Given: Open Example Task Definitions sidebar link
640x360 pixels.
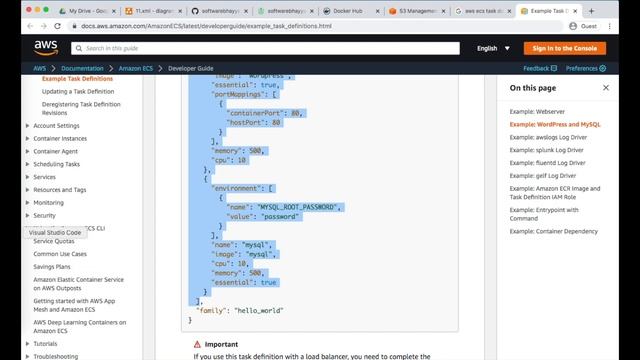Looking at the screenshot, I should (x=77, y=79).
